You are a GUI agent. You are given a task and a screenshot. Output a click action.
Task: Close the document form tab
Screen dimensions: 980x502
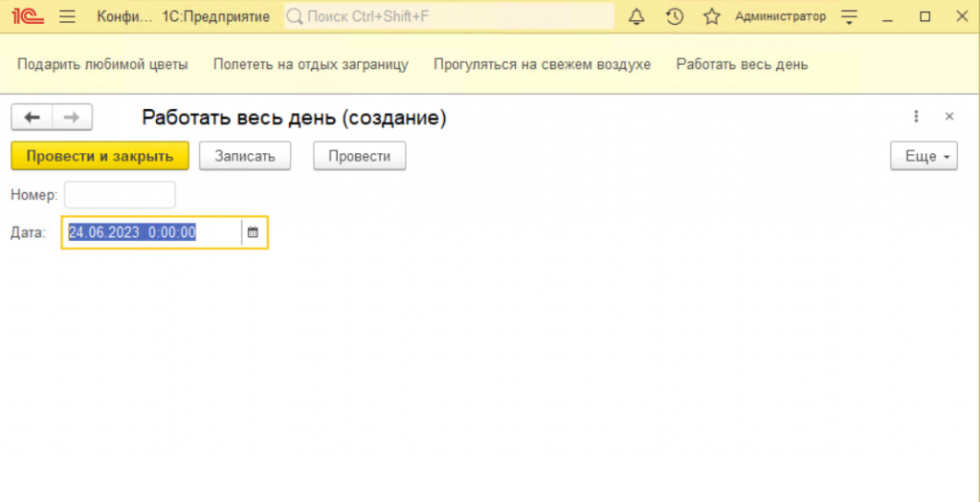pyautogui.click(x=949, y=117)
